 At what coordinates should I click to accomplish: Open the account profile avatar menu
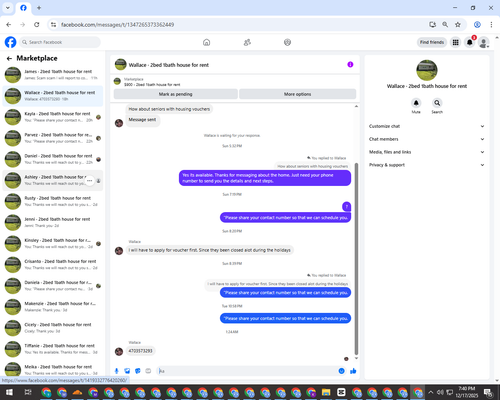[484, 42]
